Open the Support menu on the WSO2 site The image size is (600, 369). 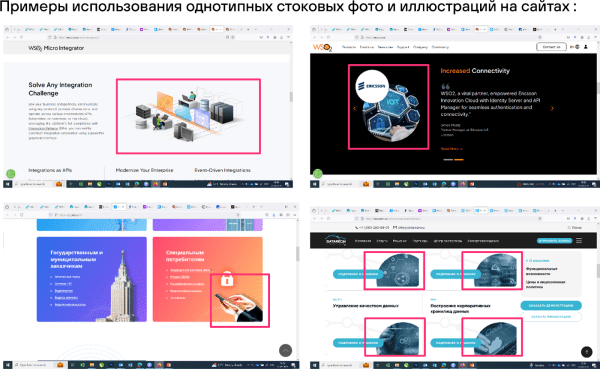coord(403,47)
